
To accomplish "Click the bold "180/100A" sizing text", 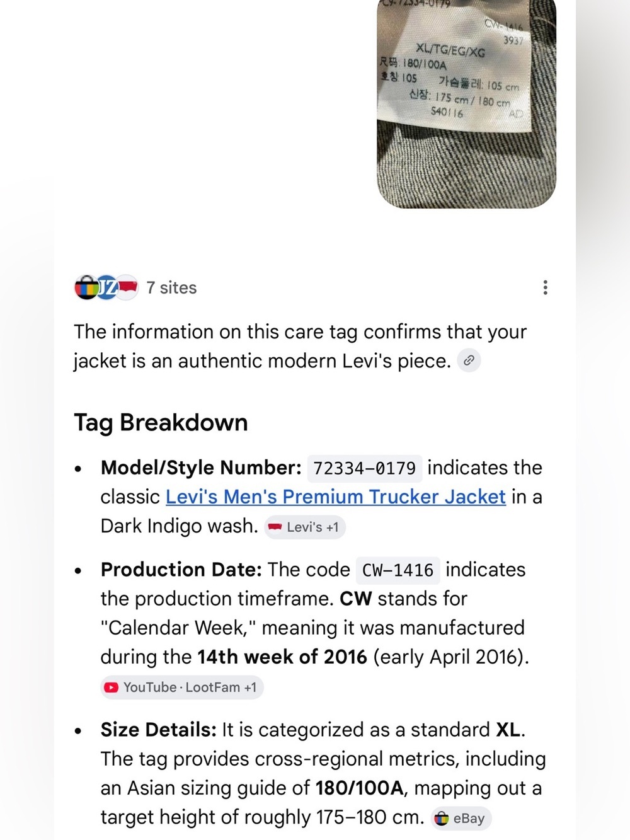I will point(359,788).
